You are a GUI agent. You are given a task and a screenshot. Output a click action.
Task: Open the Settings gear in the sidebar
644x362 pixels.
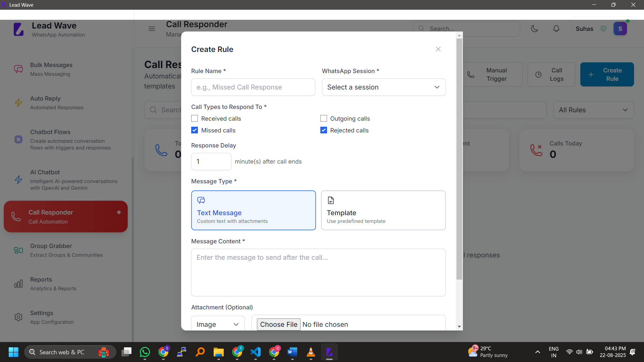[x=18, y=317]
